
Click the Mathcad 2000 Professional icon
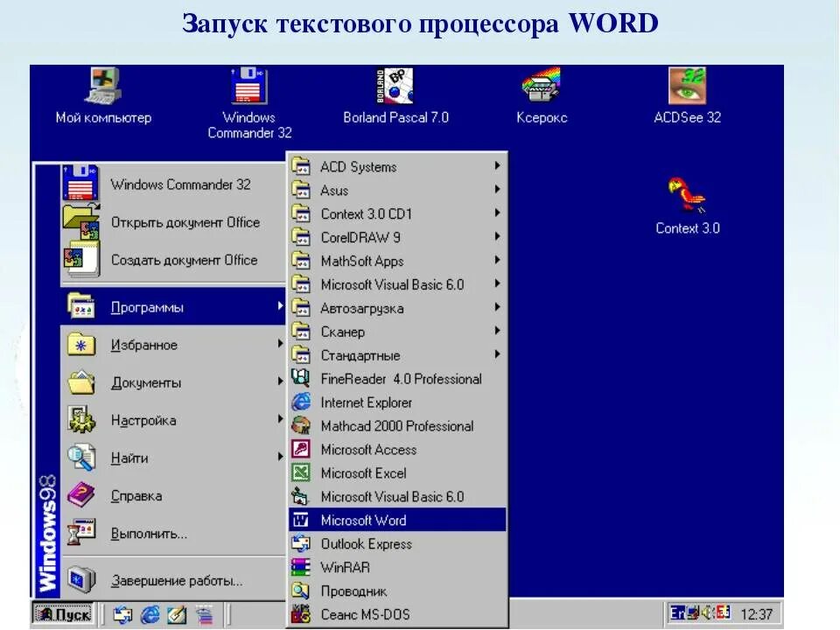[300, 425]
